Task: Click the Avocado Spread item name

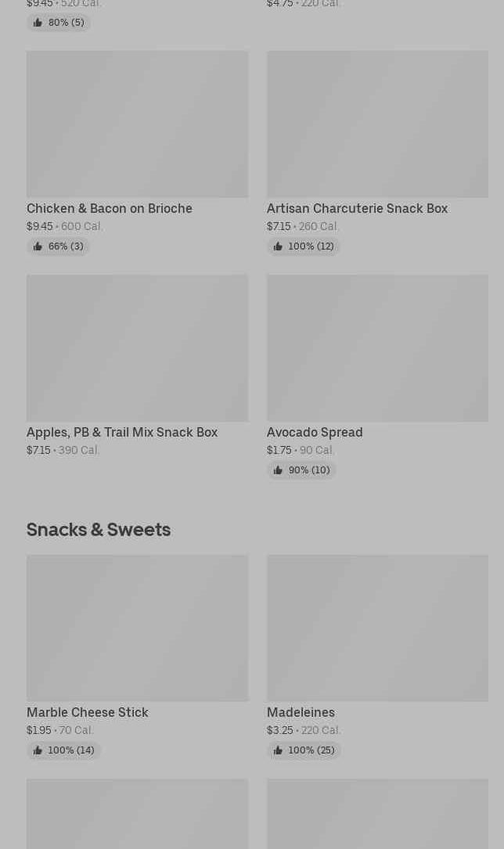Action: point(315,433)
